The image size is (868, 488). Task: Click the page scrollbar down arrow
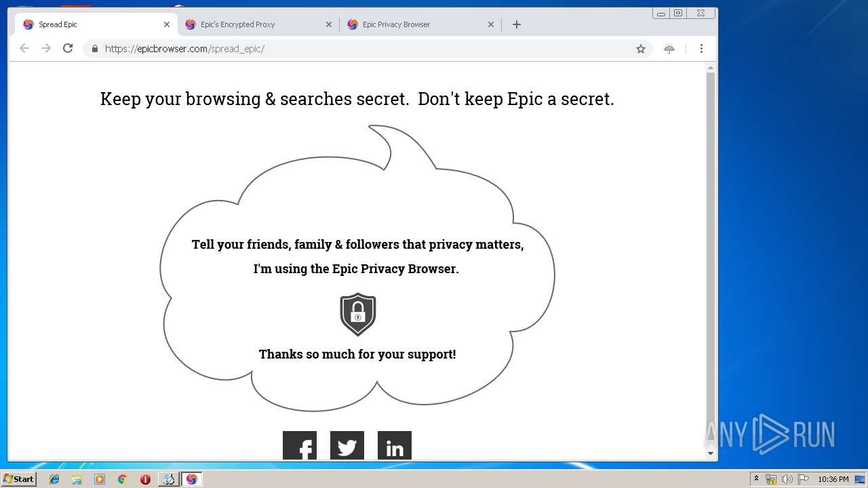pyautogui.click(x=711, y=453)
